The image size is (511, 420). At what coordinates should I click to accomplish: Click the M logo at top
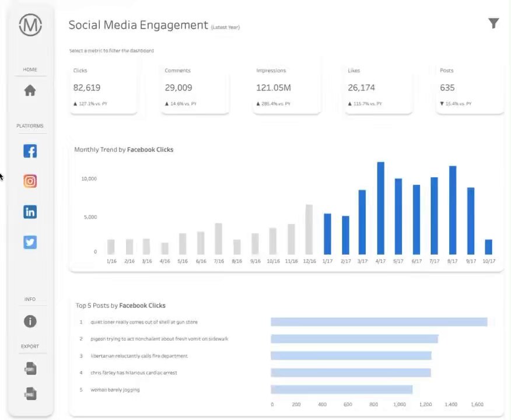tap(30, 24)
